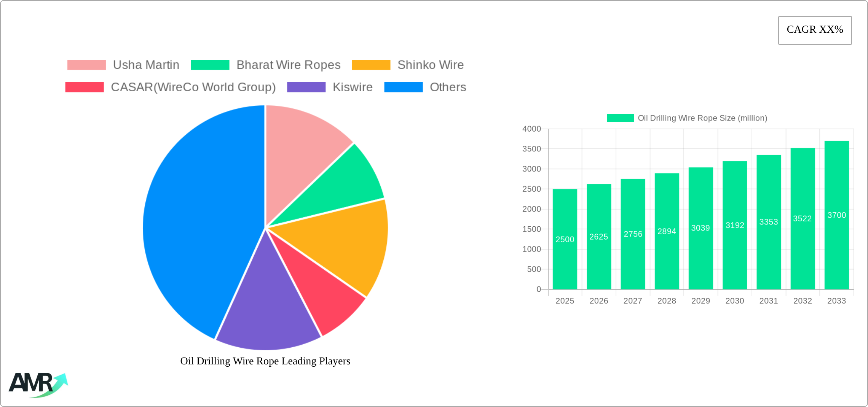
Task: Click the CASAR red legend swatch
Action: pos(85,87)
